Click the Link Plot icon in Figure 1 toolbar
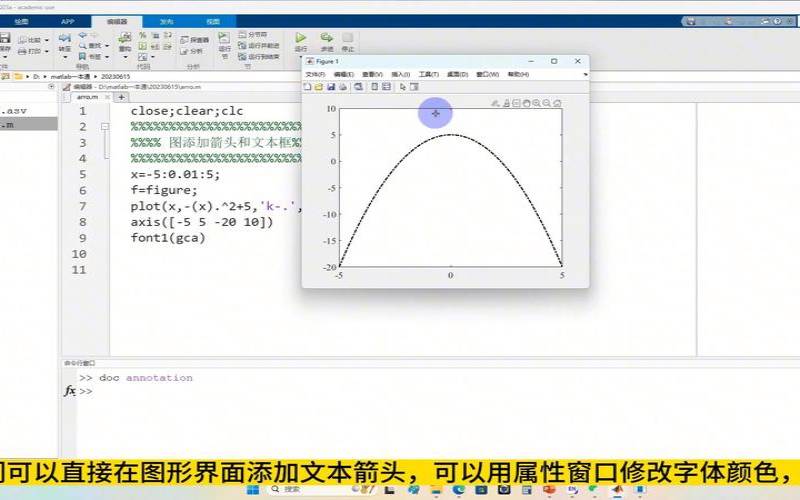This screenshot has height=500, width=800. coord(359,87)
